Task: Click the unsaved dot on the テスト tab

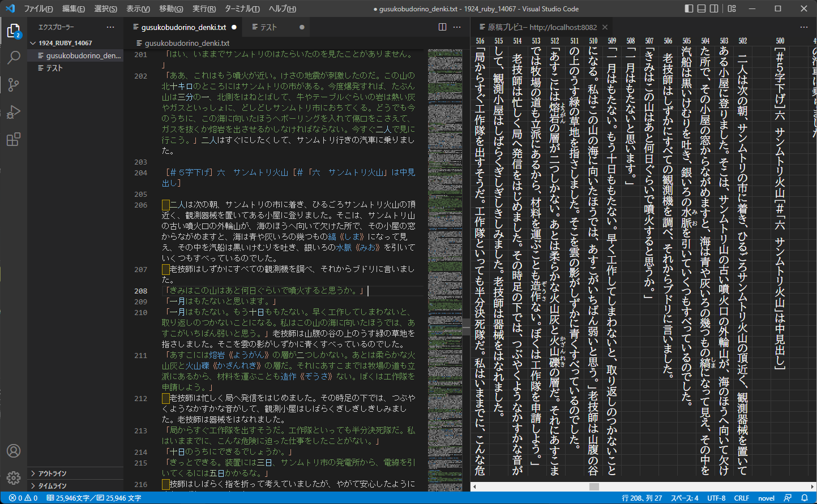Action: [x=302, y=27]
